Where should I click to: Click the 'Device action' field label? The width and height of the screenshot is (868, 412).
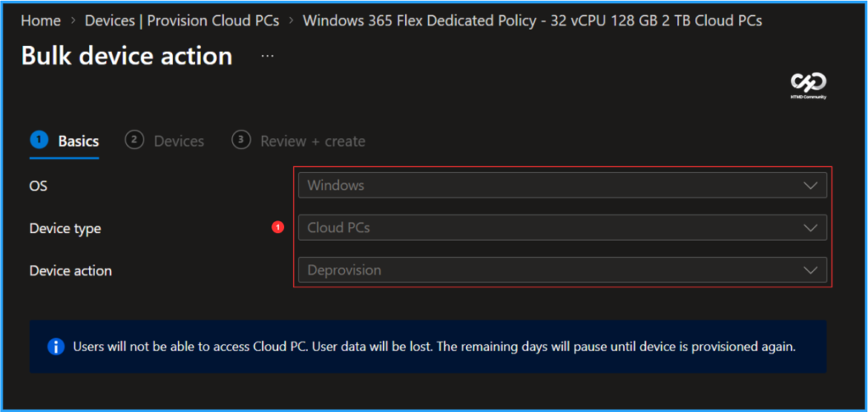(x=71, y=270)
